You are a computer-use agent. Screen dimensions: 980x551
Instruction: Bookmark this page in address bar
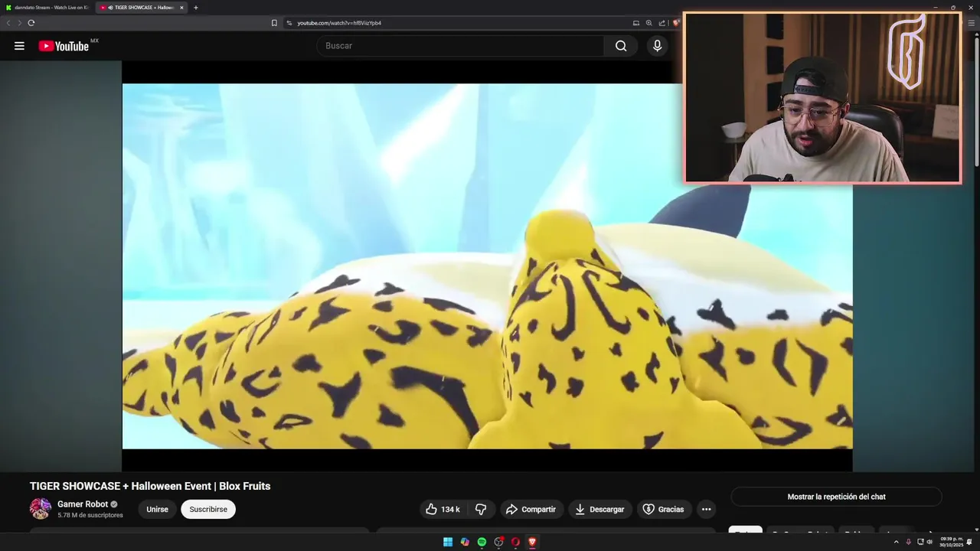click(274, 23)
